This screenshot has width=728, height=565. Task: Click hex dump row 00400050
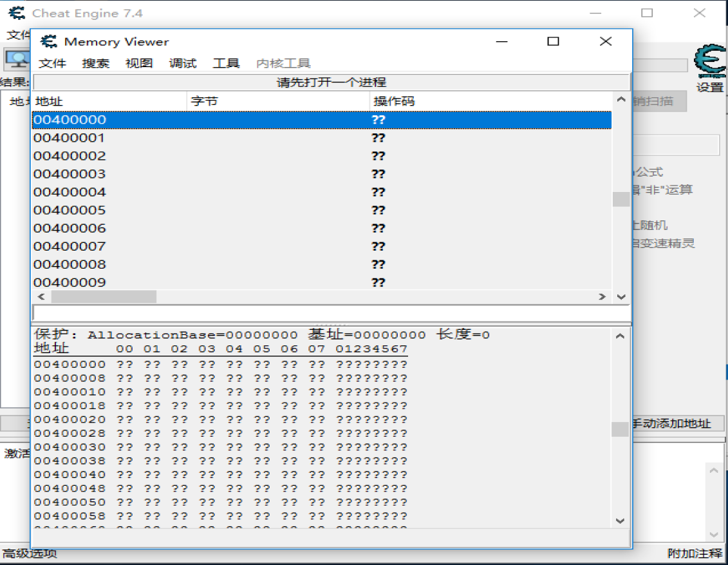pyautogui.click(x=221, y=503)
